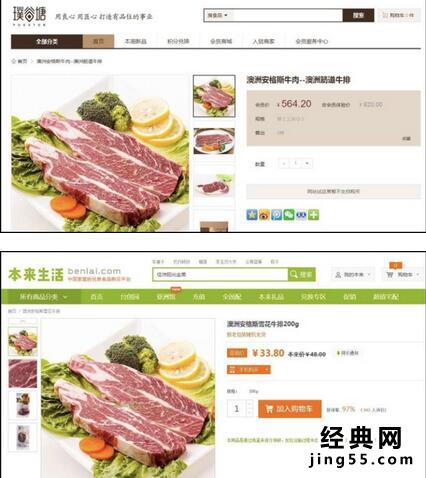
Task: Click the dark brown 搜索 search button
Action: coord(358,15)
